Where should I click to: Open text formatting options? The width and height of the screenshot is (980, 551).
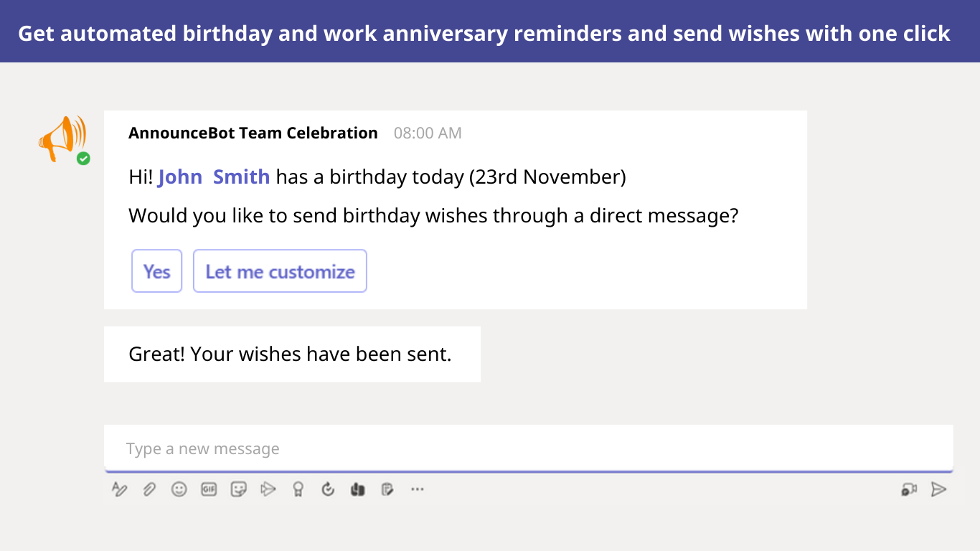click(x=119, y=489)
